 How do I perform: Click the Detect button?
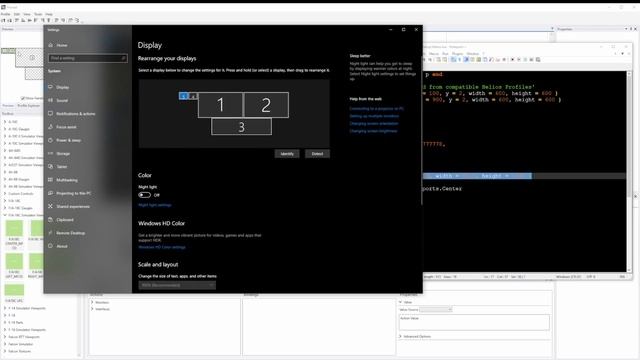click(x=317, y=154)
